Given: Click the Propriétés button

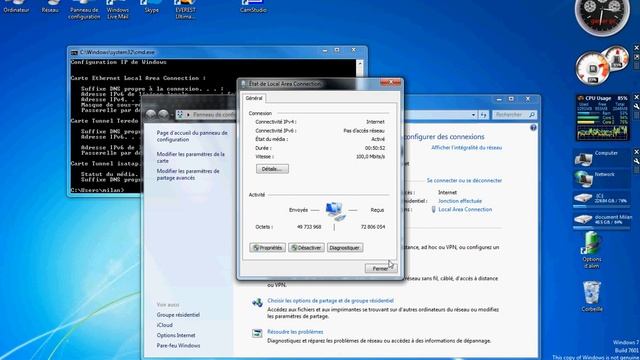Looking at the screenshot, I should [267, 248].
